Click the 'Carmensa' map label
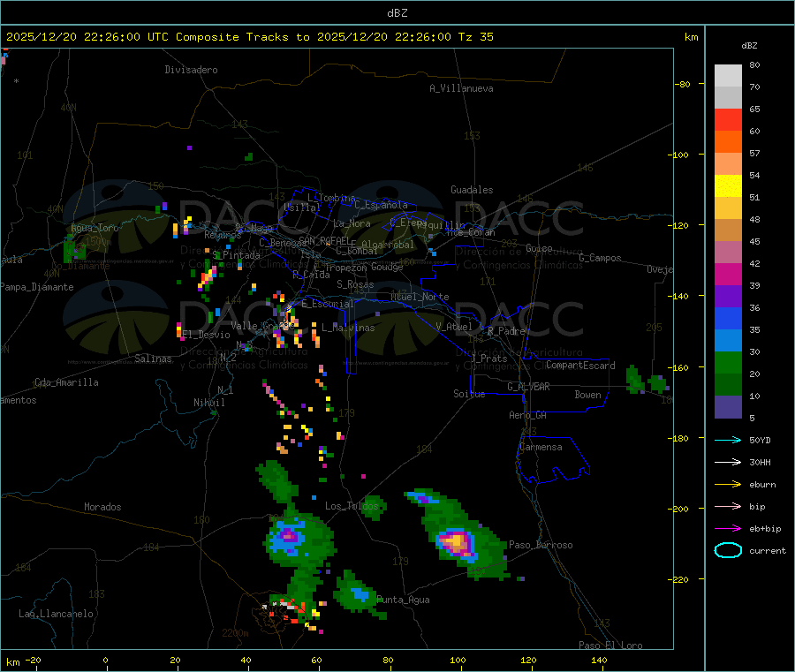The height and width of the screenshot is (672, 795). point(541,448)
